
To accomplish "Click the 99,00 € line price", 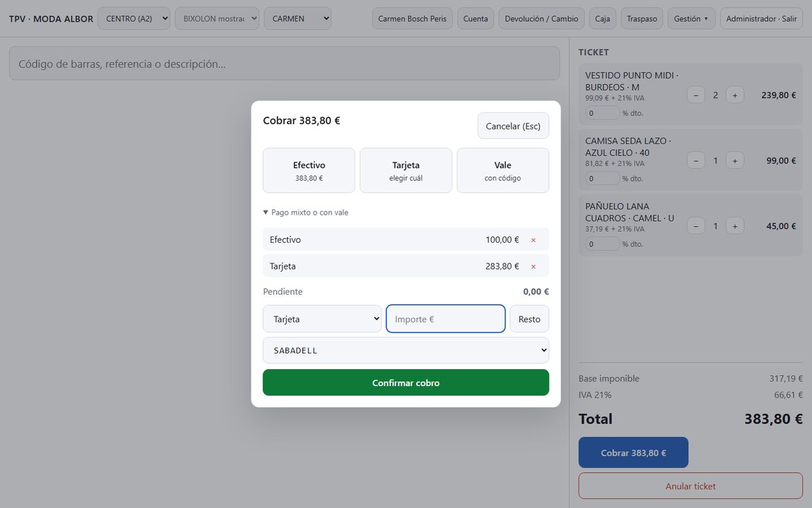I will [x=782, y=161].
